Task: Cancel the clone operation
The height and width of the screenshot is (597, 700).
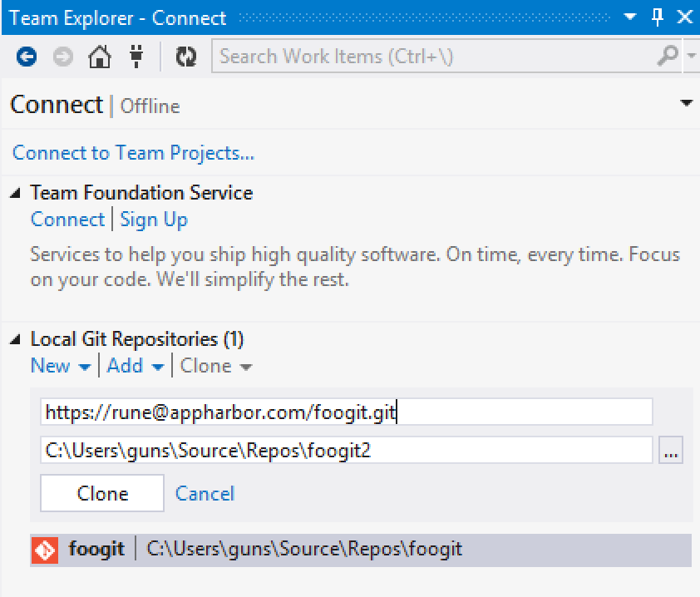Action: [x=205, y=493]
